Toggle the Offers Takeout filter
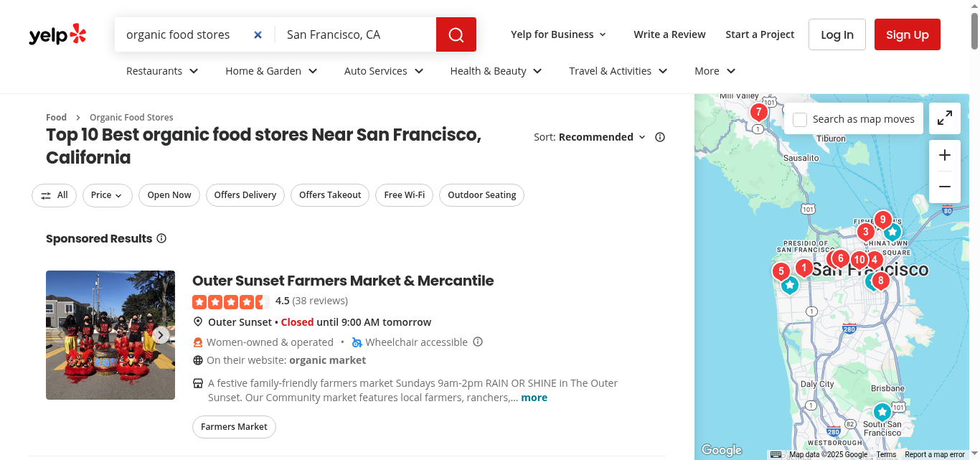The width and height of the screenshot is (980, 460). click(x=330, y=195)
